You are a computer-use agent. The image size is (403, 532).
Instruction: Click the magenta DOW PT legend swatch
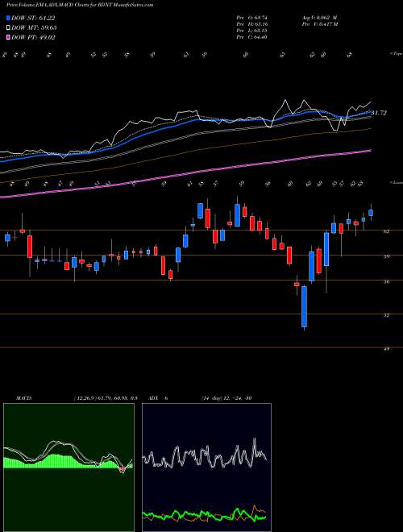click(9, 37)
